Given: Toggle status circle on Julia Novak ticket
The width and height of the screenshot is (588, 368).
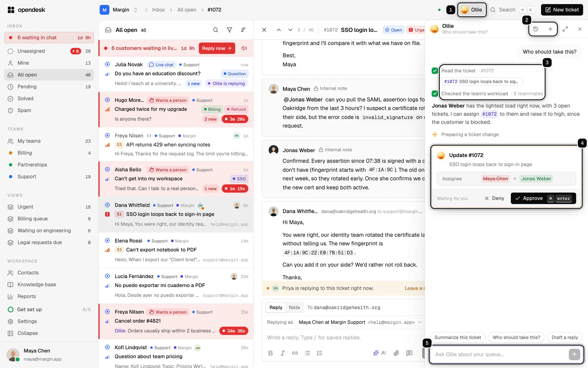Looking at the screenshot, I should (x=107, y=64).
